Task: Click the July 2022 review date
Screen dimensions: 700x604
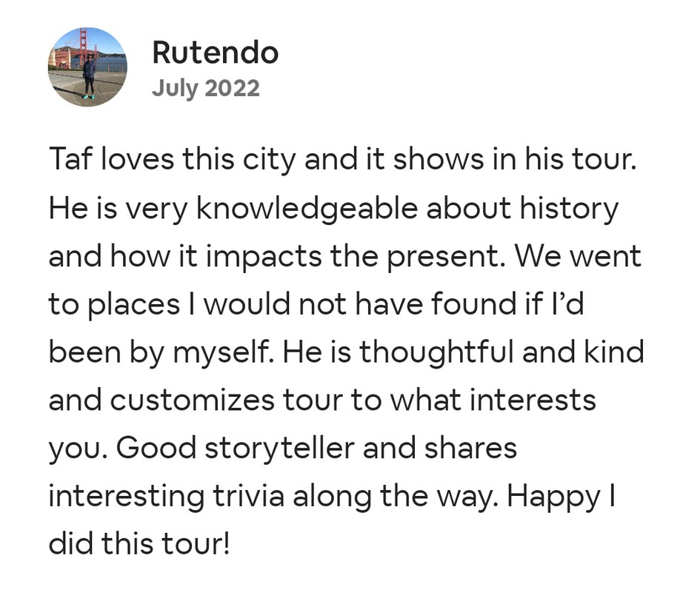Action: coord(205,88)
